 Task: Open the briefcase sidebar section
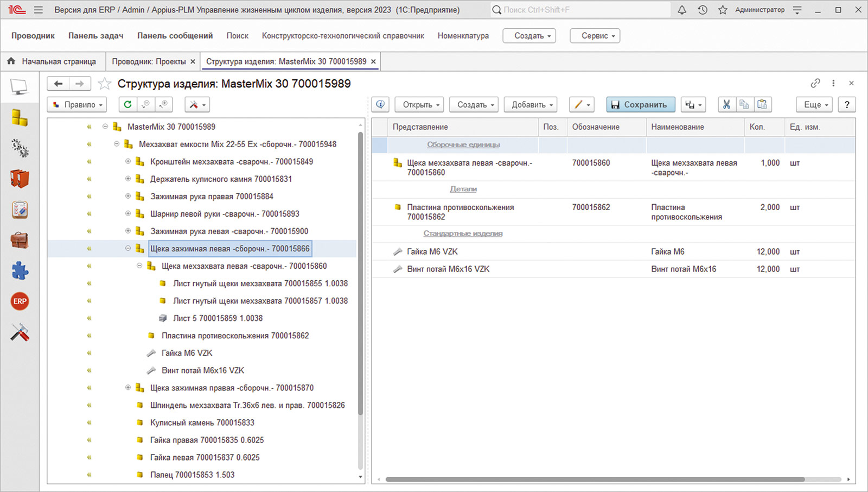20,240
